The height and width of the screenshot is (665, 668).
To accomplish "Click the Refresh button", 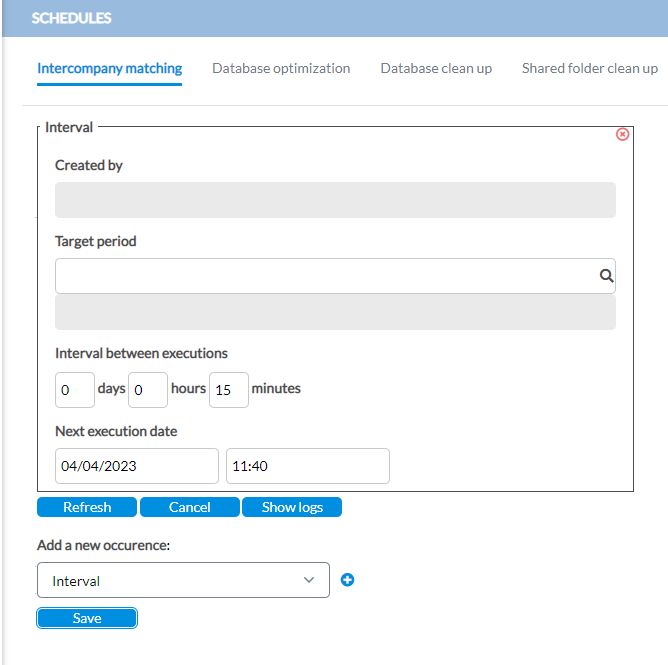I will pos(87,507).
